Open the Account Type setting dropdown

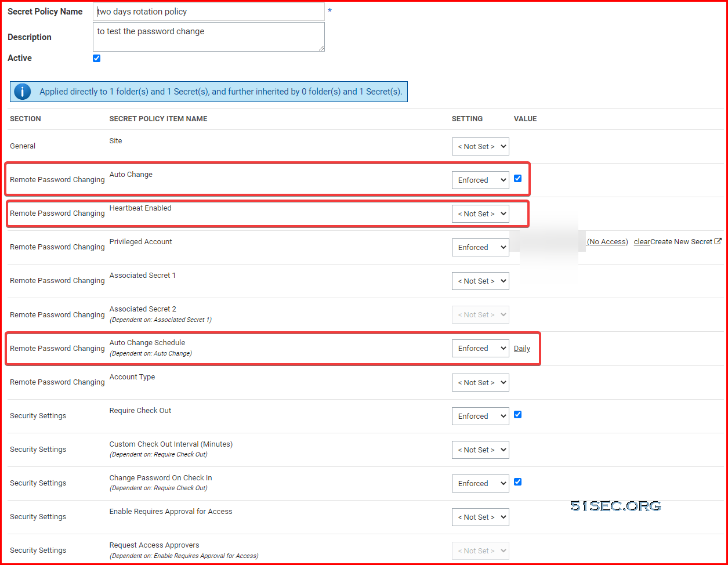pos(480,383)
